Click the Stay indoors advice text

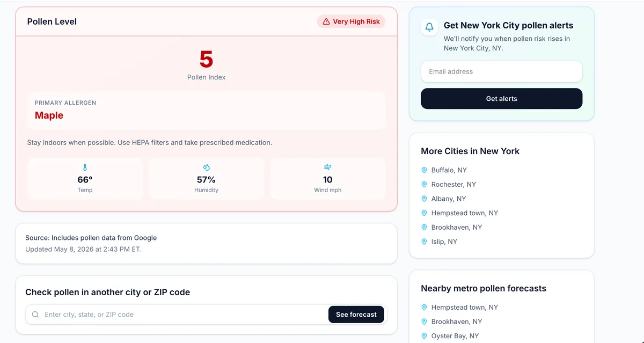(150, 143)
